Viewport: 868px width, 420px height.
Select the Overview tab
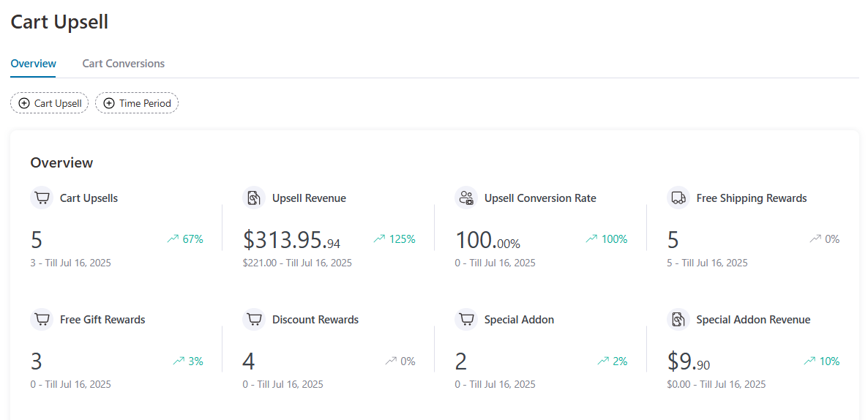[33, 64]
